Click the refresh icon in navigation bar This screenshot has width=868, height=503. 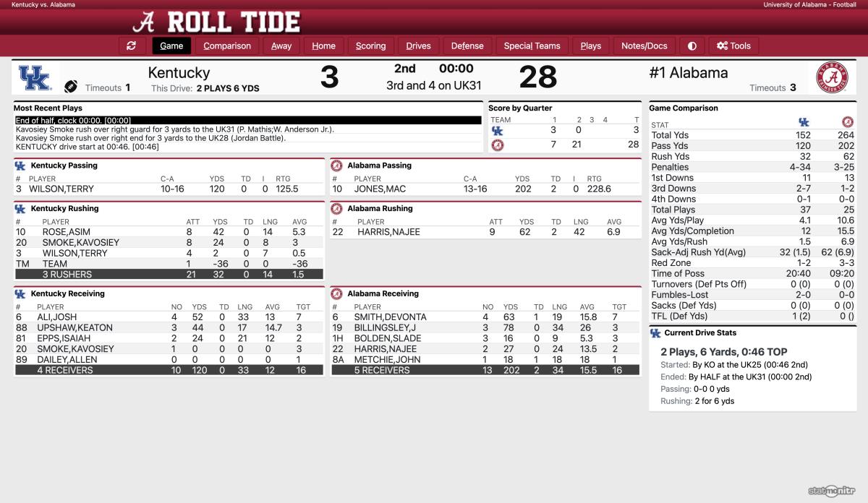click(131, 46)
